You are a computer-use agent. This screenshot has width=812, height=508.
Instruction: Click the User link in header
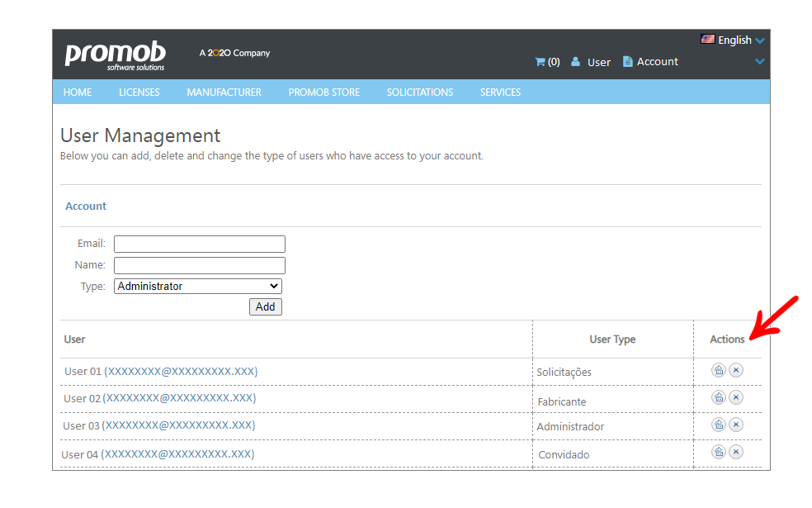point(598,62)
